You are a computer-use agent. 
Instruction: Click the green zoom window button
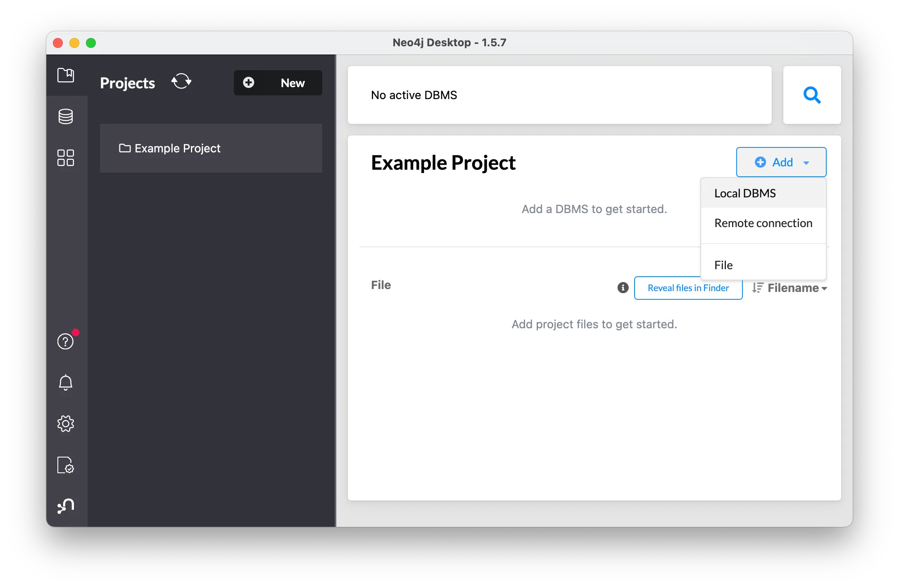point(91,43)
